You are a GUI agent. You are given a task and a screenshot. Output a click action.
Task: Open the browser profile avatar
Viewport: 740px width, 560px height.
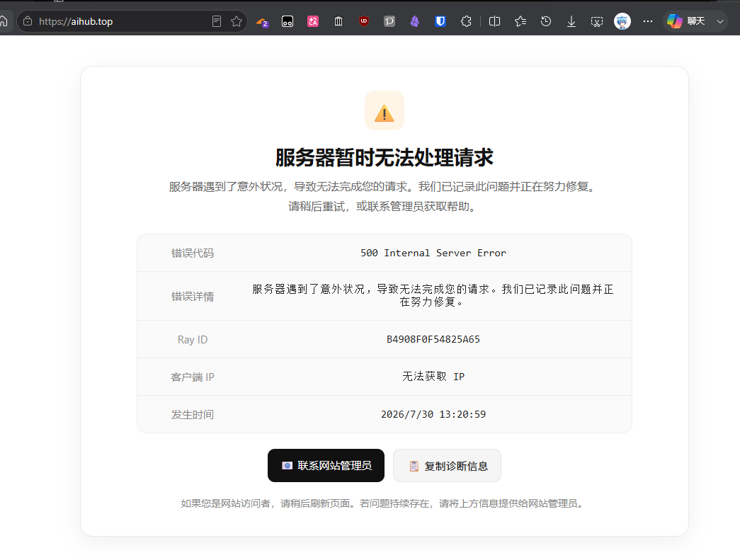[622, 21]
